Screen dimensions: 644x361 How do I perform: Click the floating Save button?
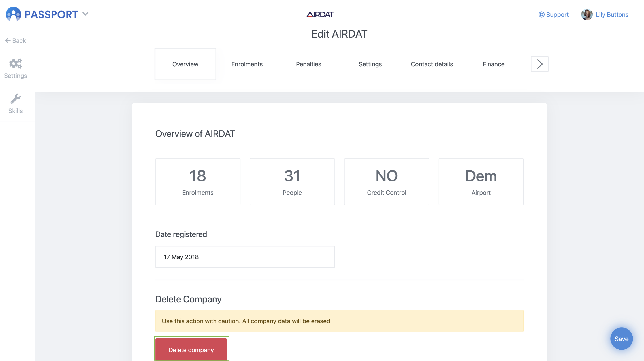621,339
